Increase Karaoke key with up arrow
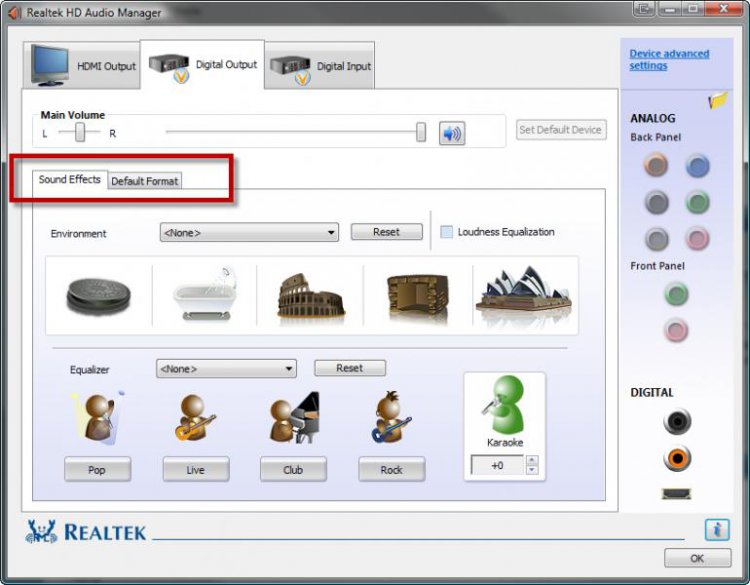Screen dimensions: 750x585 tap(532, 460)
